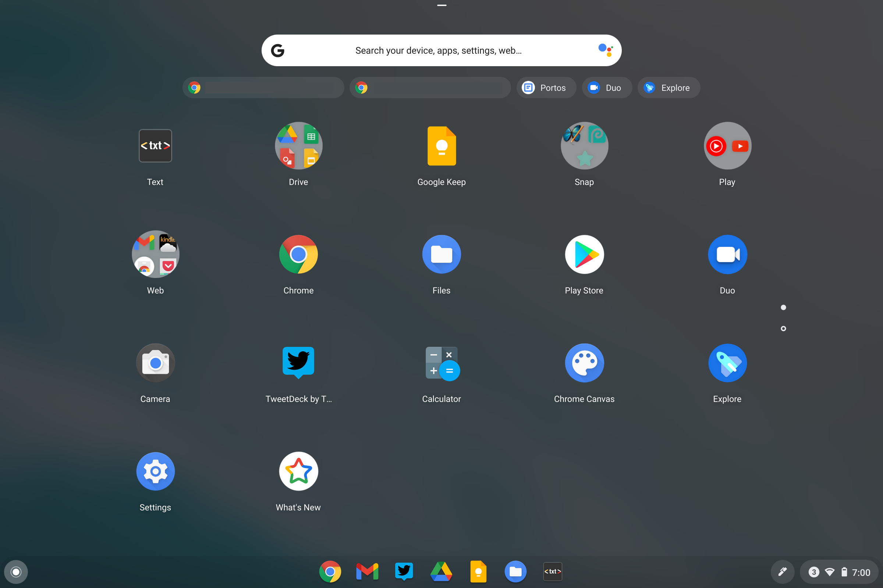Select first launcher page indicator dot
This screenshot has width=883, height=588.
click(783, 307)
